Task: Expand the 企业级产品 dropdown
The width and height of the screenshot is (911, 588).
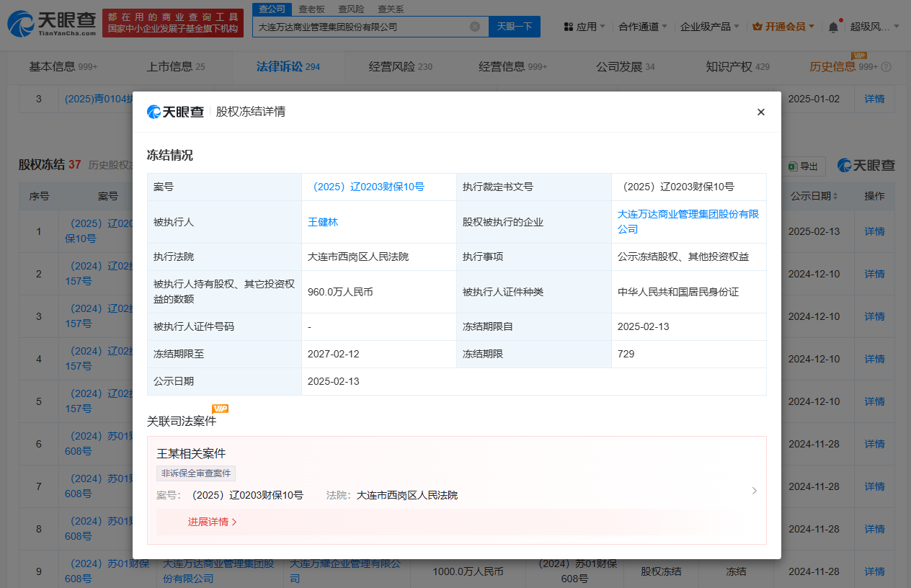Action: click(710, 27)
